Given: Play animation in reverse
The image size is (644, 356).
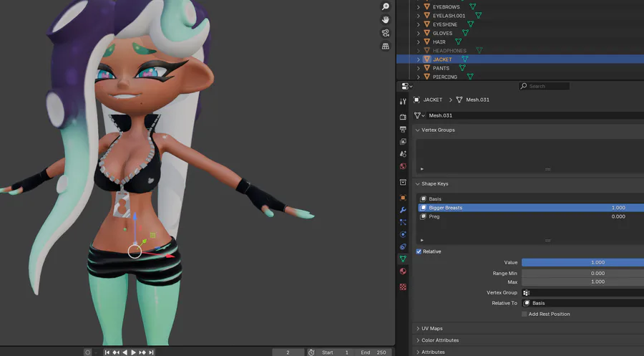Looking at the screenshot, I should pos(125,352).
